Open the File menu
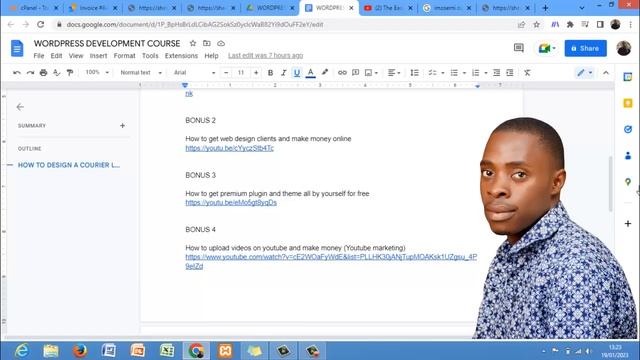Viewport: 640px width, 360px height. point(39,56)
